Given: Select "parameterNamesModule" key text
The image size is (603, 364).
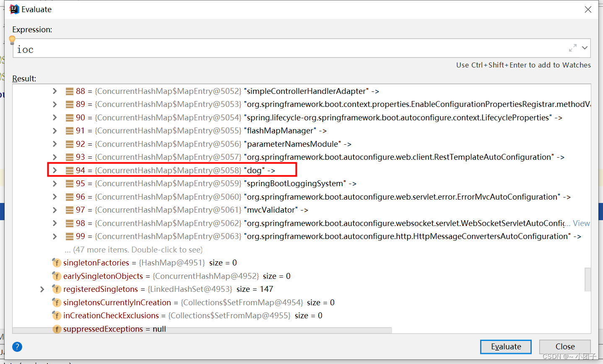Looking at the screenshot, I should coord(293,144).
